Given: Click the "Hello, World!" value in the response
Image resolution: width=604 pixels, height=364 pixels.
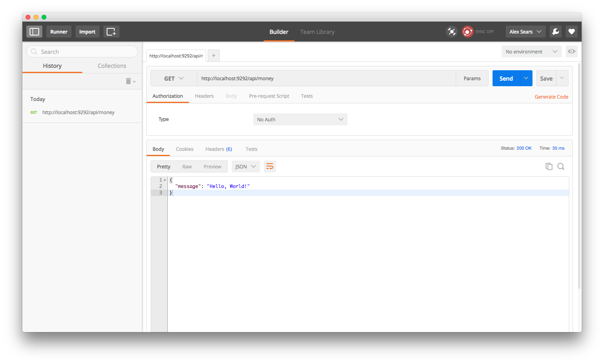Looking at the screenshot, I should coord(228,186).
